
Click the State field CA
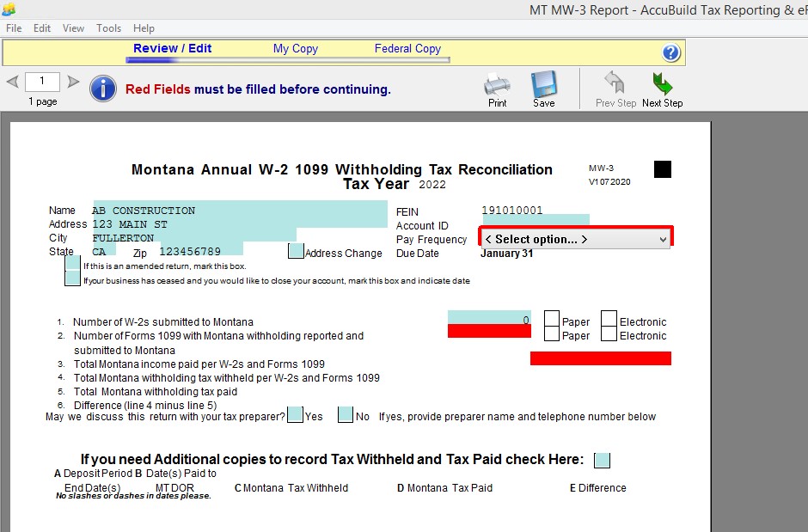click(104, 248)
